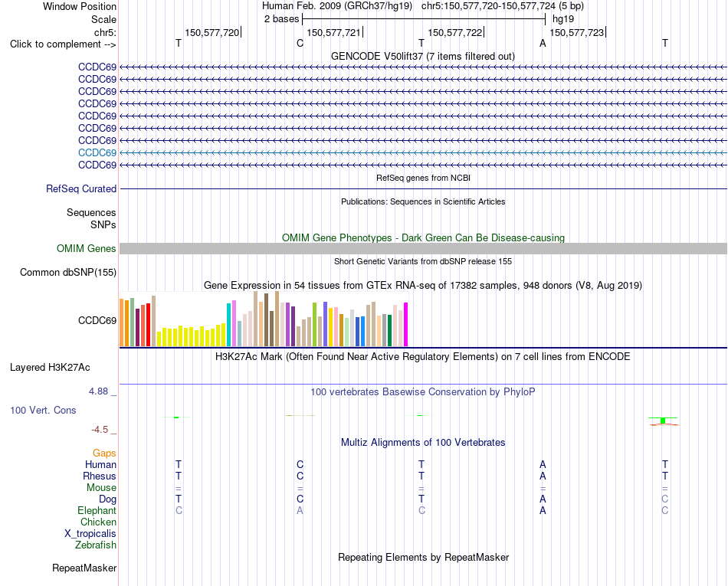Open the Layered H3K27Ac track label
Viewport: 728px width, 586px height.
(x=50, y=368)
